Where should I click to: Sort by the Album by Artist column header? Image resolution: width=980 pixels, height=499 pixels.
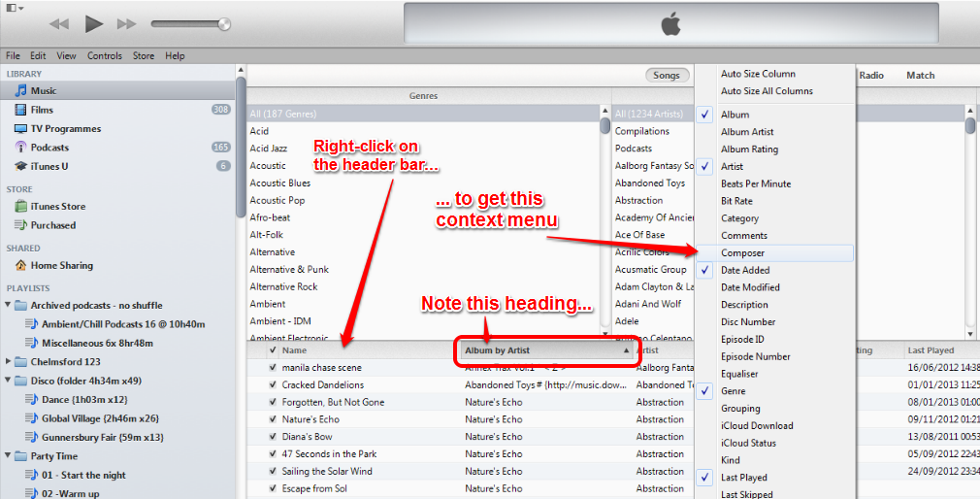tap(546, 350)
